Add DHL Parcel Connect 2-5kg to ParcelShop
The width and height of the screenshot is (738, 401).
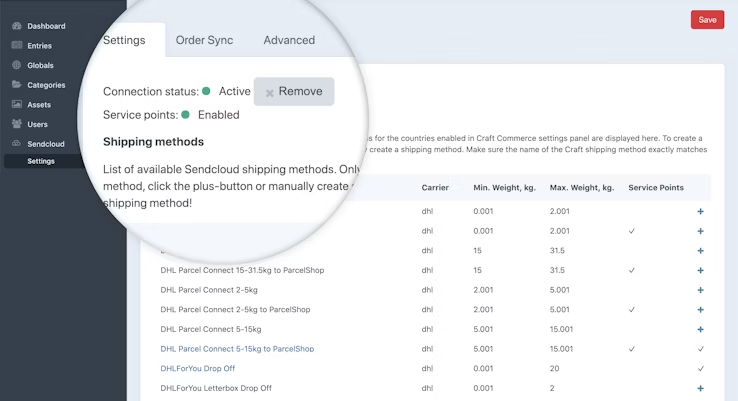(700, 310)
